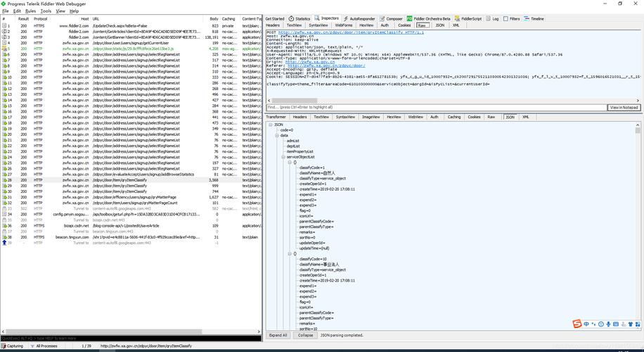Click the Sogou input method S icon

coord(577,324)
